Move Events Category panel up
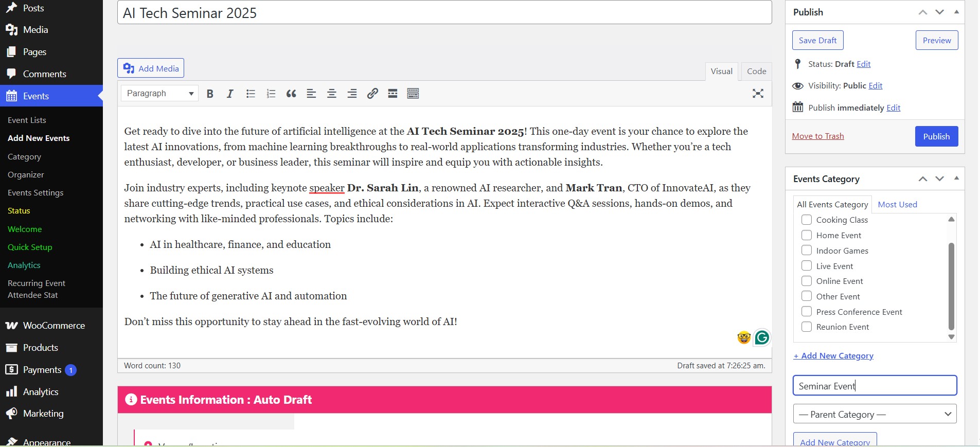980x447 pixels. click(923, 179)
